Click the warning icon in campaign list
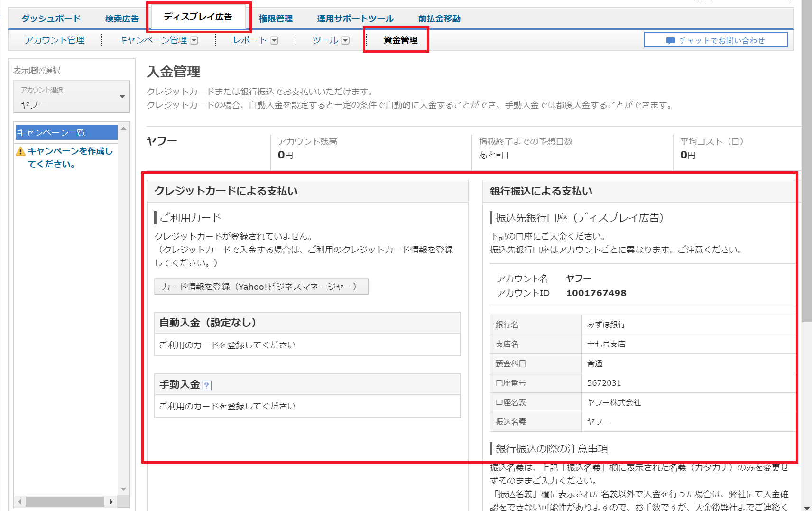This screenshot has width=812, height=511. pos(20,151)
